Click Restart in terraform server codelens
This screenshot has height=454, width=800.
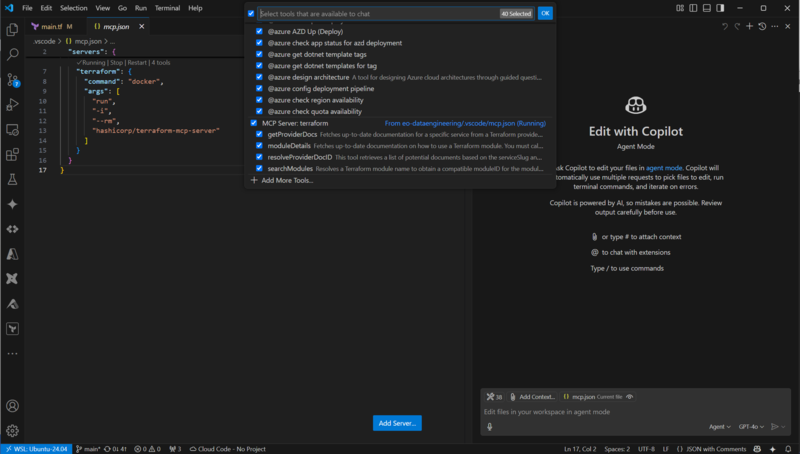click(x=137, y=63)
